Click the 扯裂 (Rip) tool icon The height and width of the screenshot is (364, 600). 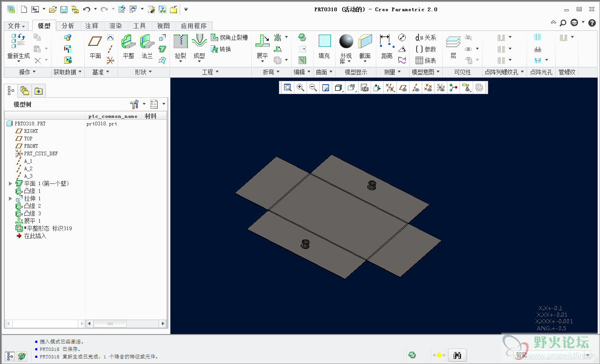(x=180, y=42)
